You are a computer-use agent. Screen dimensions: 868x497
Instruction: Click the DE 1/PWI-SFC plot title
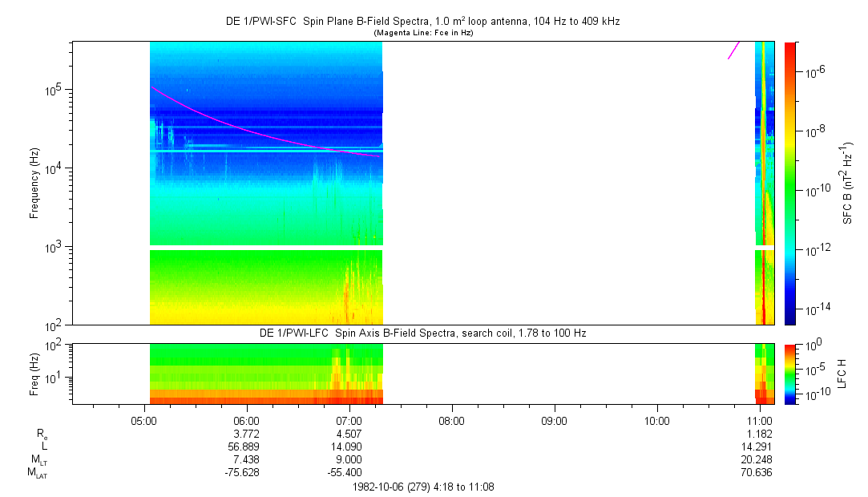click(422, 22)
